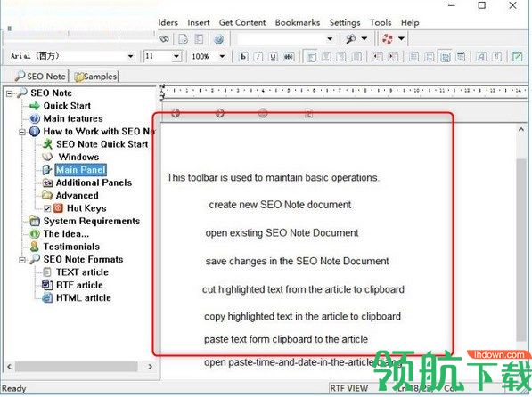Align text left icon
Screen dimensions: 532x397
311,57
